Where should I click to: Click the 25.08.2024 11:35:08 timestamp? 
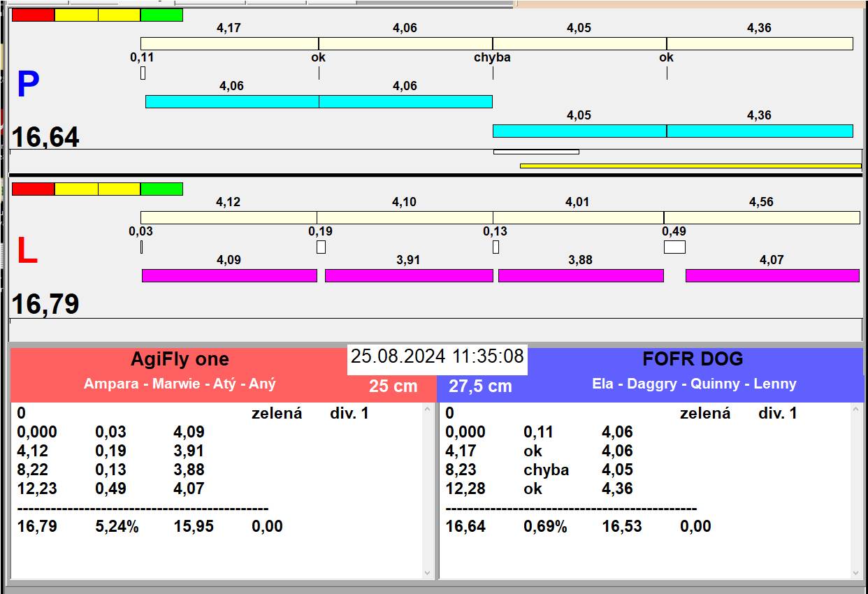[437, 356]
